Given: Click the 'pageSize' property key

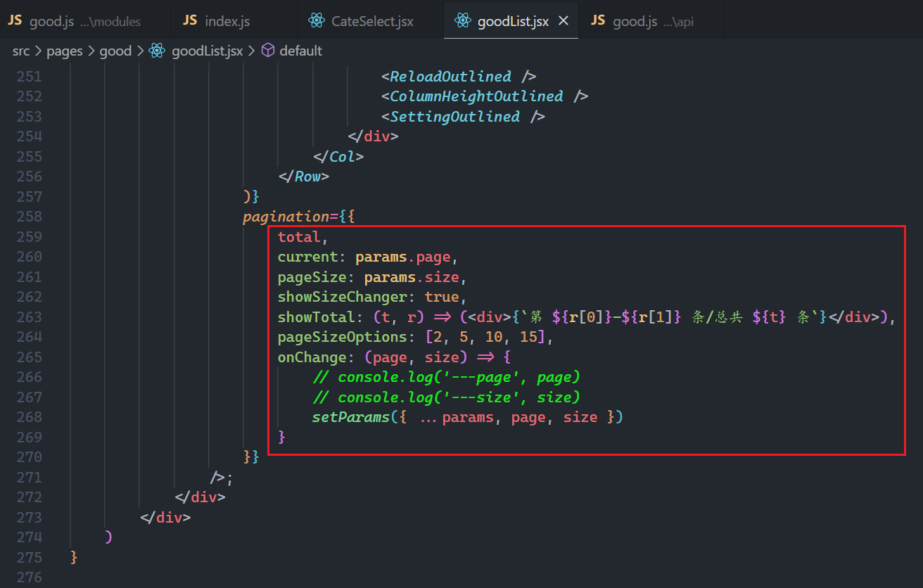Looking at the screenshot, I should 312,276.
